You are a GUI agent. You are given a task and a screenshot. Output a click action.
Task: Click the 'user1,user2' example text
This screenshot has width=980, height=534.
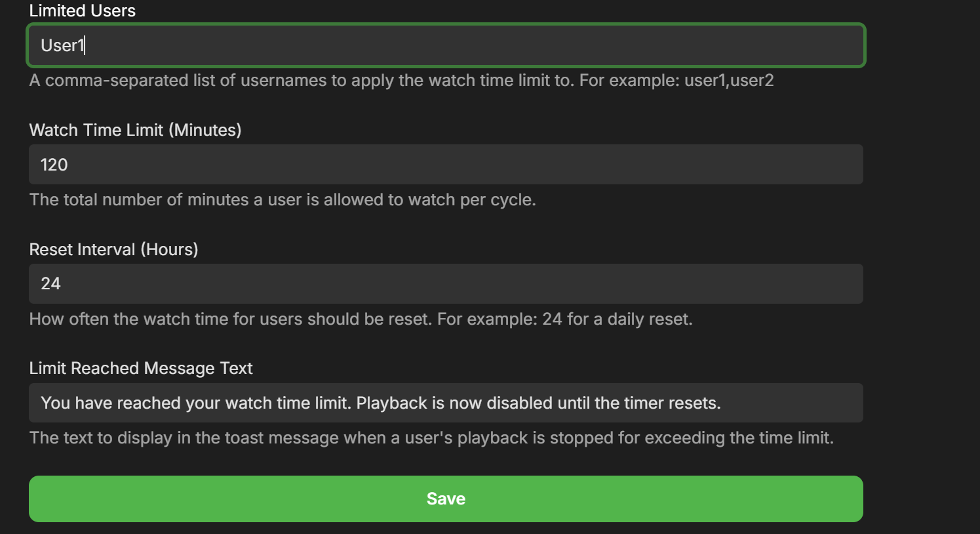click(x=729, y=81)
